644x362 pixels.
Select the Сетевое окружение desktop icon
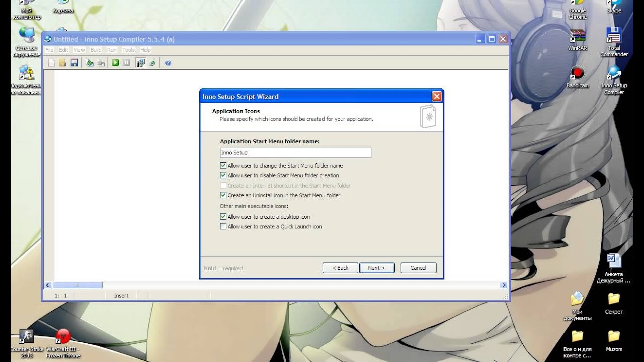(x=27, y=42)
